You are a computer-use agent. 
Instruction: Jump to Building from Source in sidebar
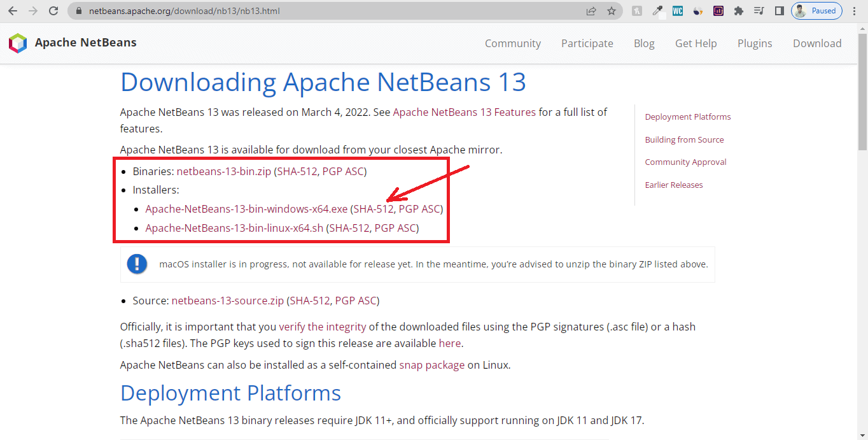pyautogui.click(x=684, y=139)
